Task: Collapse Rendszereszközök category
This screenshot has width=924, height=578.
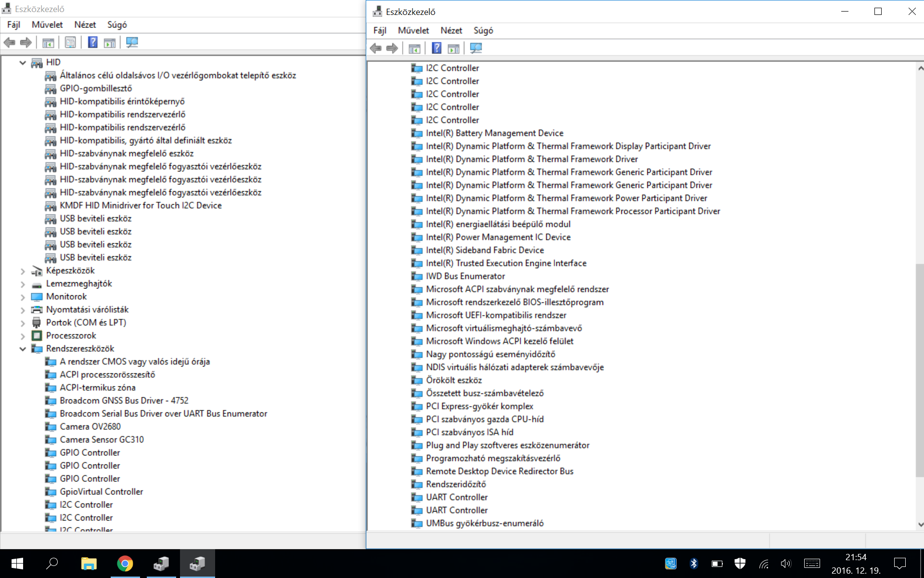Action: 23,349
